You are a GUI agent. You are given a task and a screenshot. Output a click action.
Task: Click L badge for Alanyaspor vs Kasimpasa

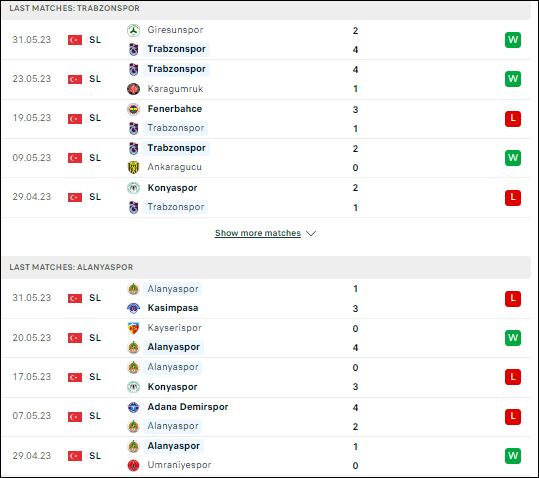point(513,298)
